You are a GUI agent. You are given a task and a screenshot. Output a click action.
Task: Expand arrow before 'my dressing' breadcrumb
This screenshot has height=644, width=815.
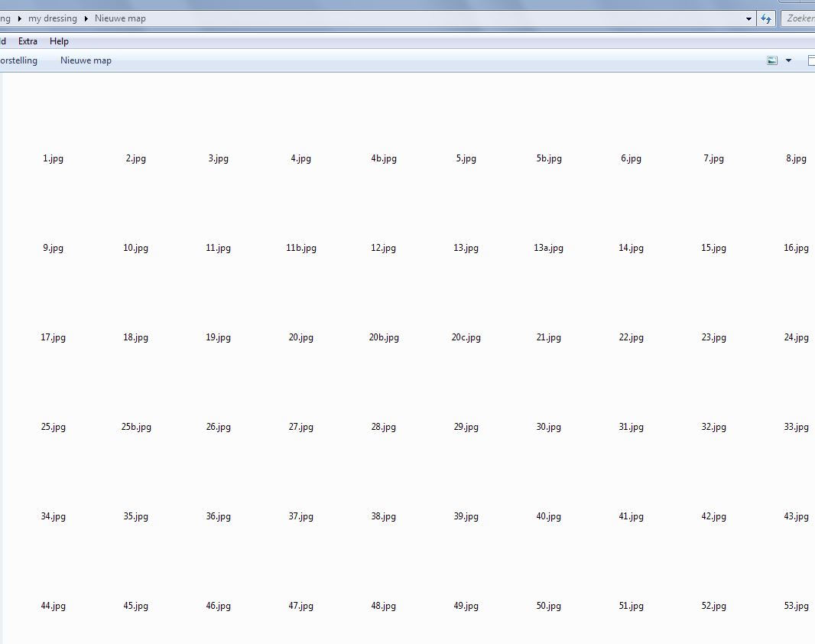(19, 18)
